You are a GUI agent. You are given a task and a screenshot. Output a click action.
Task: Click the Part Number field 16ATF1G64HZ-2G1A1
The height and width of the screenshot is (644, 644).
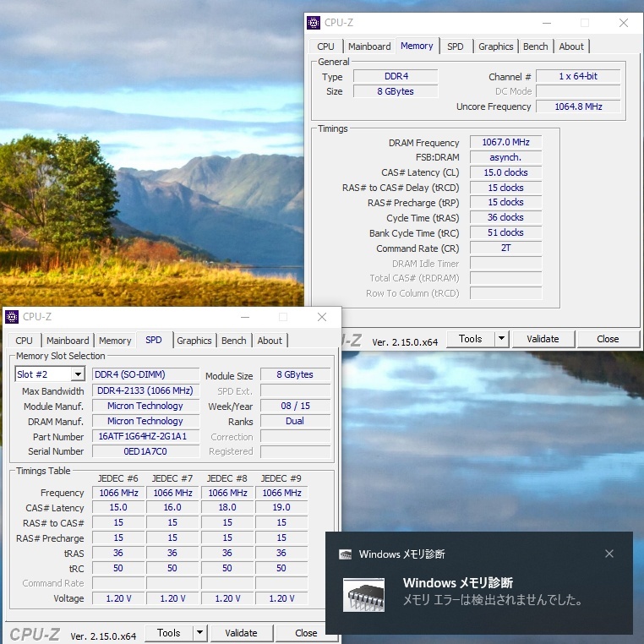point(142,436)
